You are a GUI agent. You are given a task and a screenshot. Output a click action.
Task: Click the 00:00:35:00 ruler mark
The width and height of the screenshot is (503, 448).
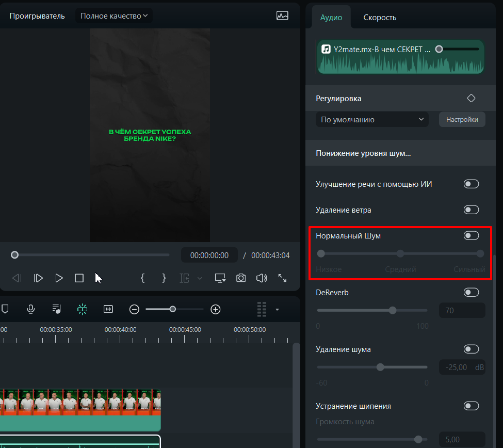[56, 330]
